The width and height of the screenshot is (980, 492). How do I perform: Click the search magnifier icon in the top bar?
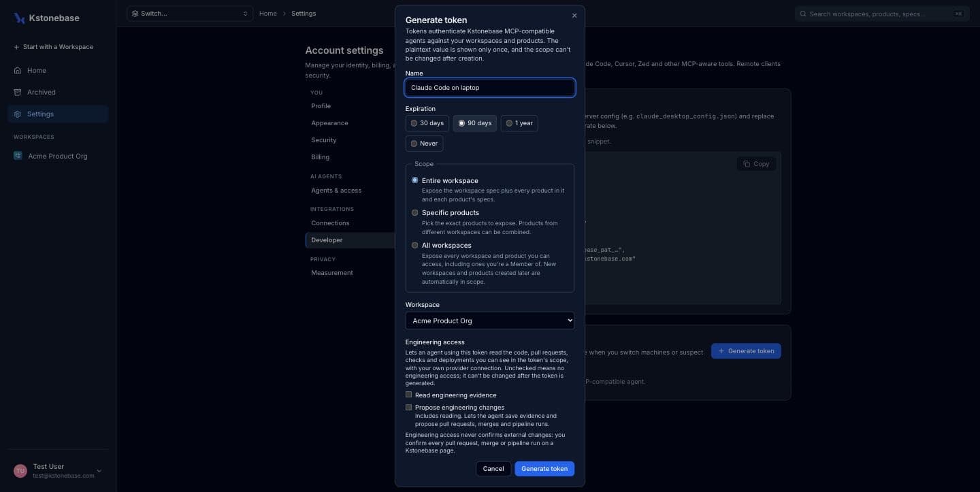pyautogui.click(x=803, y=14)
